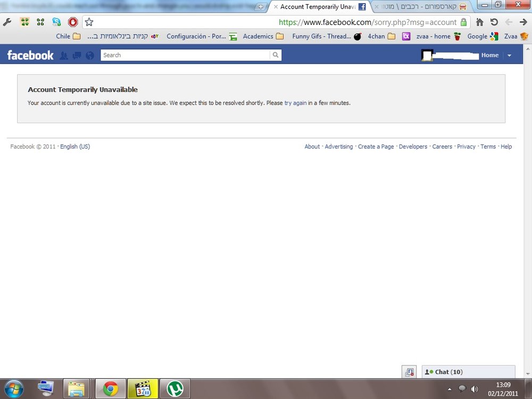Open Facebook friend requests icon

click(x=63, y=55)
